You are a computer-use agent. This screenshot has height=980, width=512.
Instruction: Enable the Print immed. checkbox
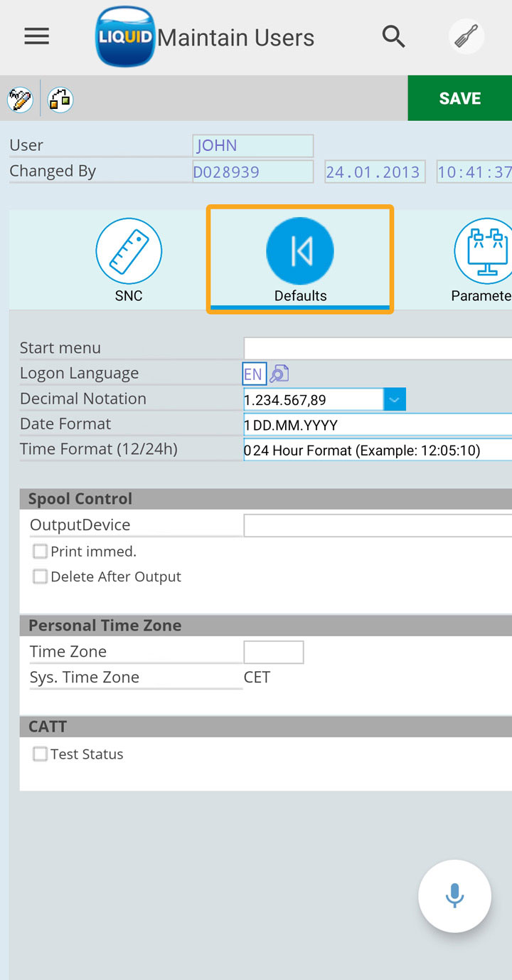coord(41,552)
